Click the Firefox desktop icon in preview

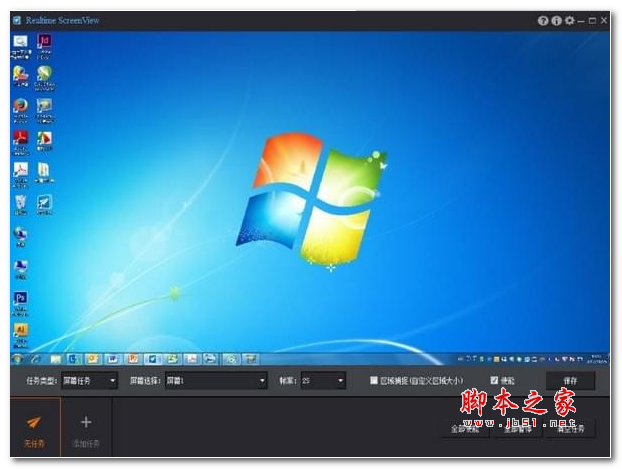[x=21, y=105]
